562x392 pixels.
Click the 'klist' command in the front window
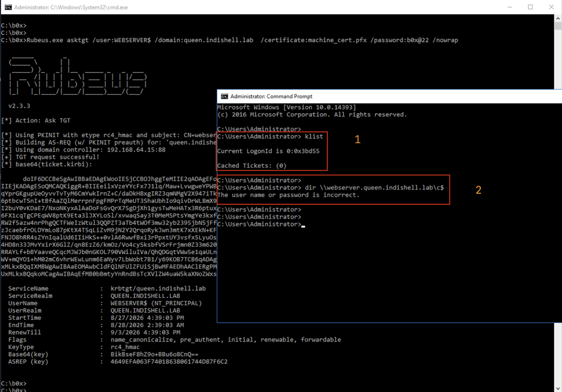coord(314,136)
